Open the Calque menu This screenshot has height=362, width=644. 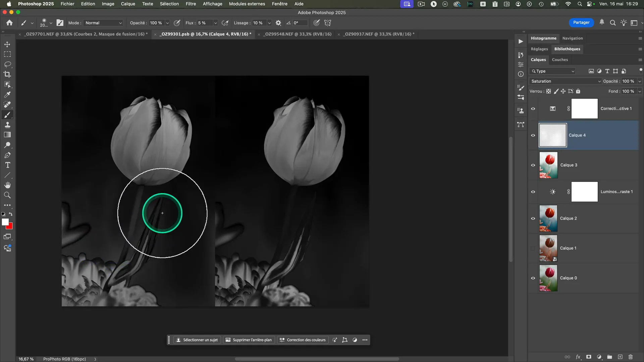(128, 4)
